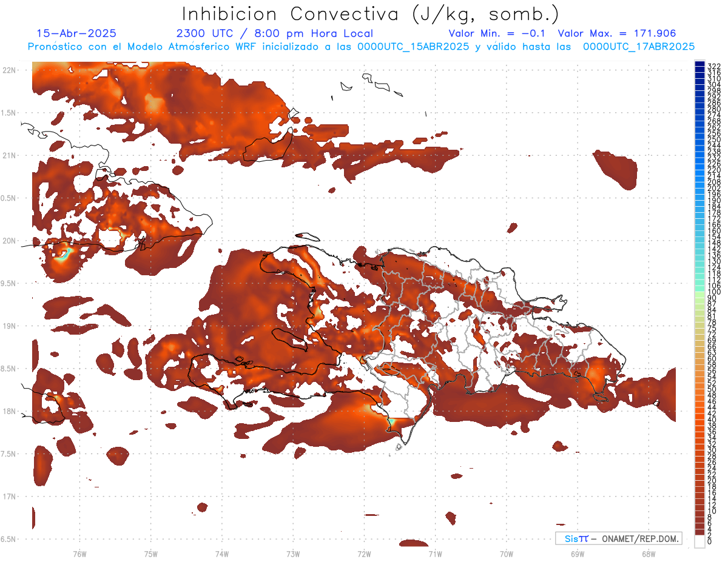Image resolution: width=728 pixels, height=562 pixels.
Task: Click the 76W longitude label
Action: coord(79,554)
